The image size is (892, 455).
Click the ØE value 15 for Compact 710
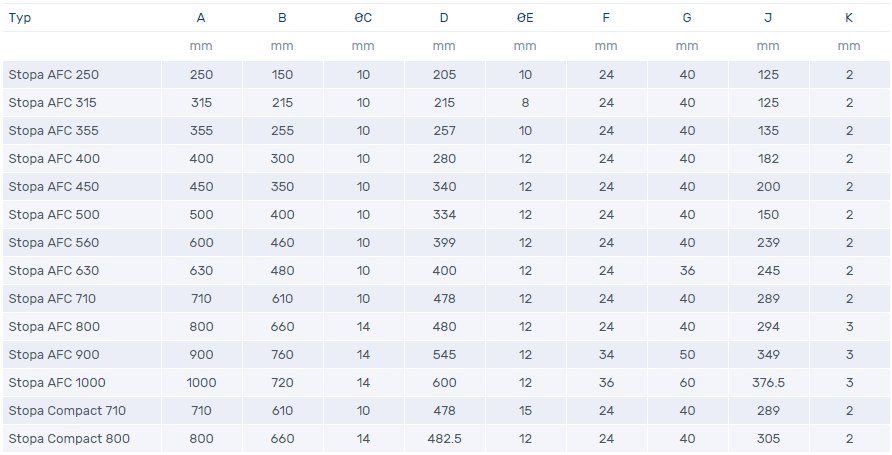pos(525,410)
